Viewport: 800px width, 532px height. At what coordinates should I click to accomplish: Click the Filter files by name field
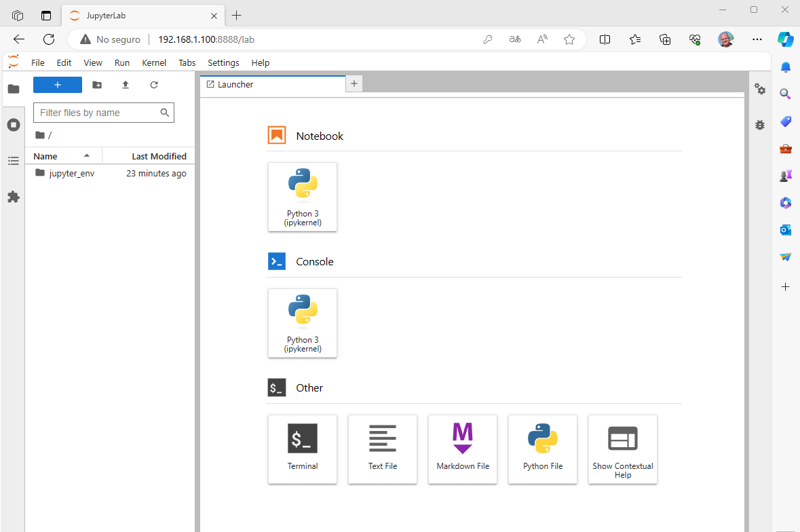coord(97,113)
